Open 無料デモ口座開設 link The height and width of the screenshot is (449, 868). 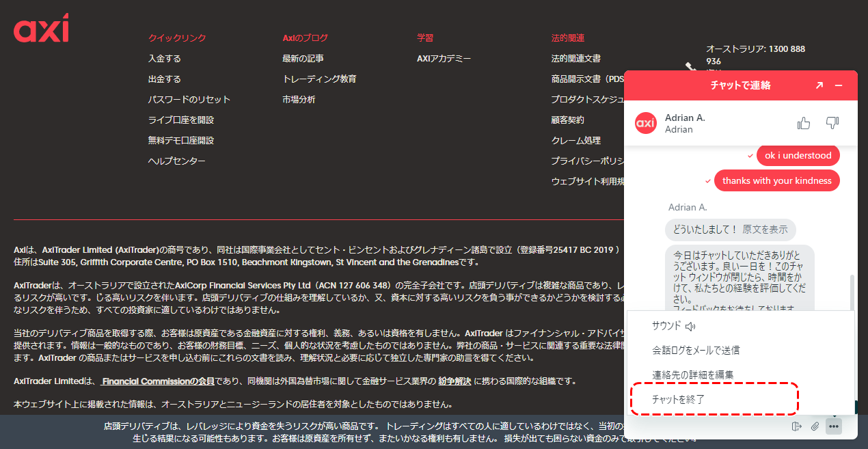(181, 141)
